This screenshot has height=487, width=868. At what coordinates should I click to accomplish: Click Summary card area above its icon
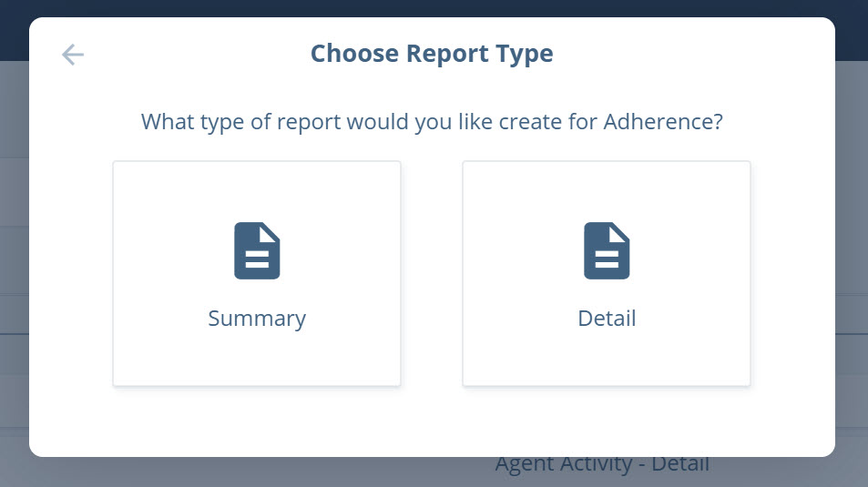[x=257, y=191]
